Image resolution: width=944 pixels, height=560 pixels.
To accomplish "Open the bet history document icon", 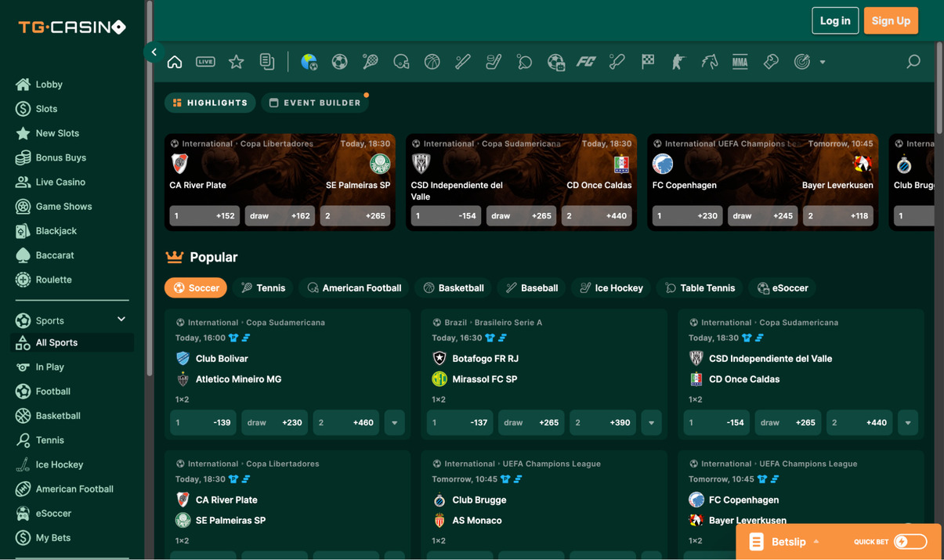I will (x=267, y=62).
